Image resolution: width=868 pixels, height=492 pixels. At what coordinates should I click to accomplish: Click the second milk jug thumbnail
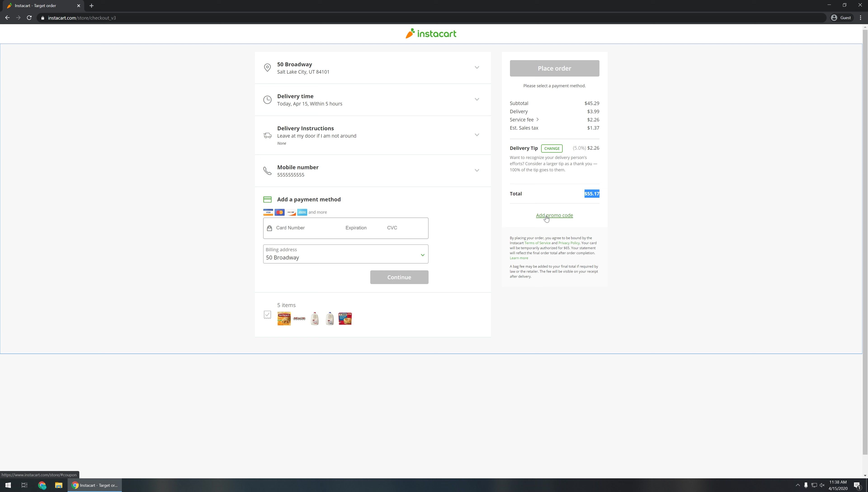coord(330,319)
